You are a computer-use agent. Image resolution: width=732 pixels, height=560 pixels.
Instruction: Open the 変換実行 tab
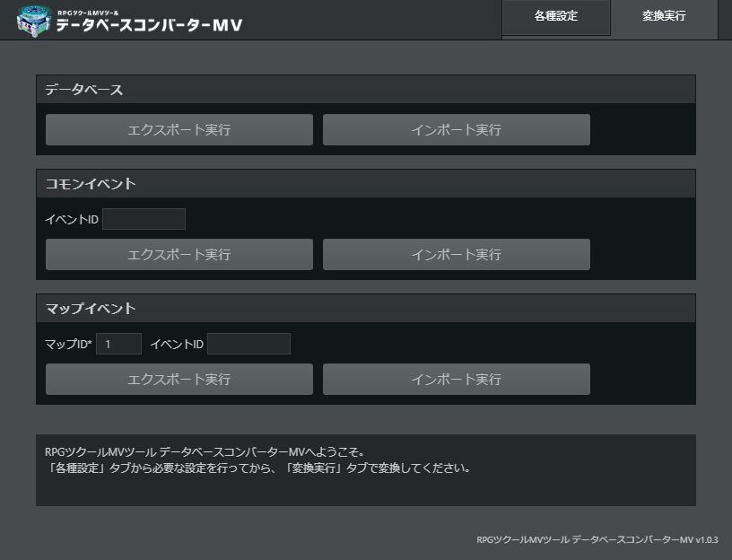pos(664,17)
